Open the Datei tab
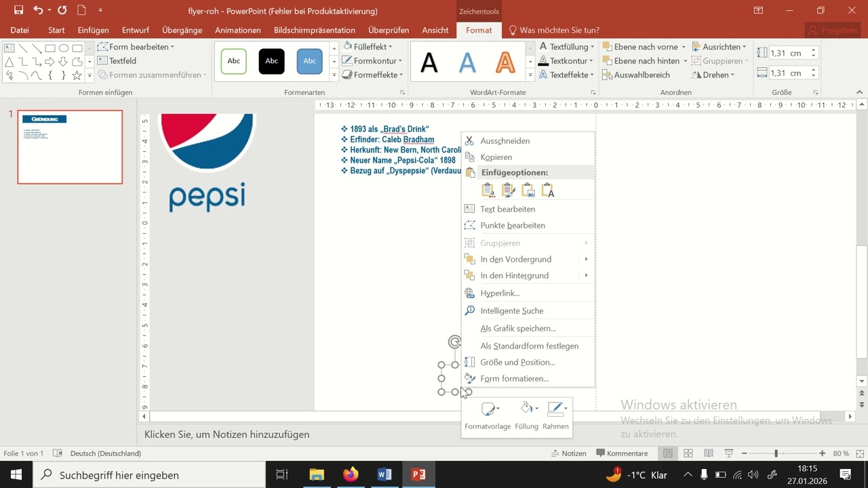 pyautogui.click(x=20, y=30)
